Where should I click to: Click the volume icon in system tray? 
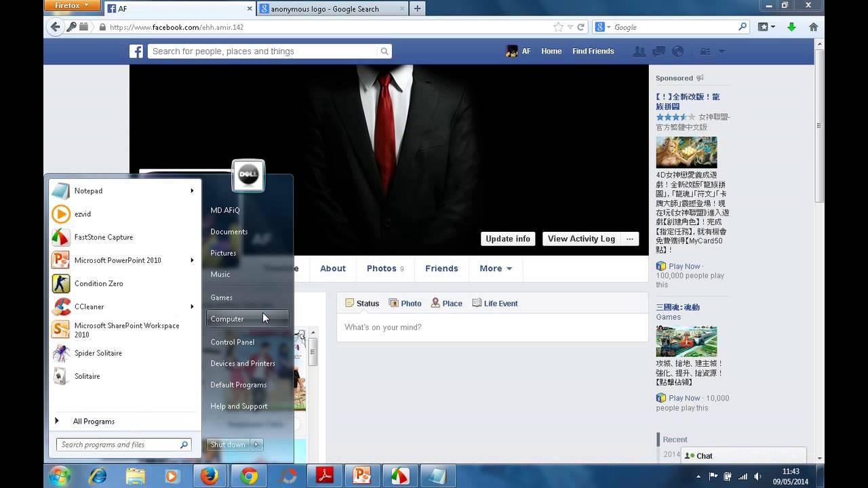click(x=757, y=476)
